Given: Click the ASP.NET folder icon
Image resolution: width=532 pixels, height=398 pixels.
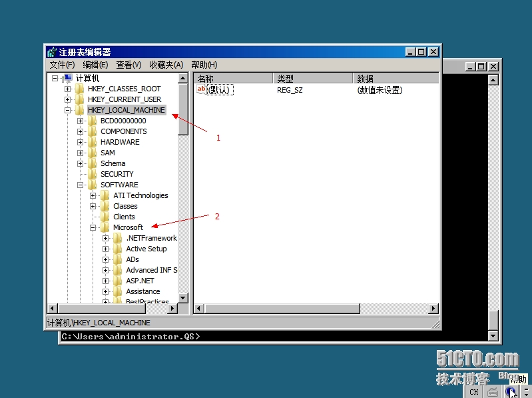Looking at the screenshot, I should [118, 281].
